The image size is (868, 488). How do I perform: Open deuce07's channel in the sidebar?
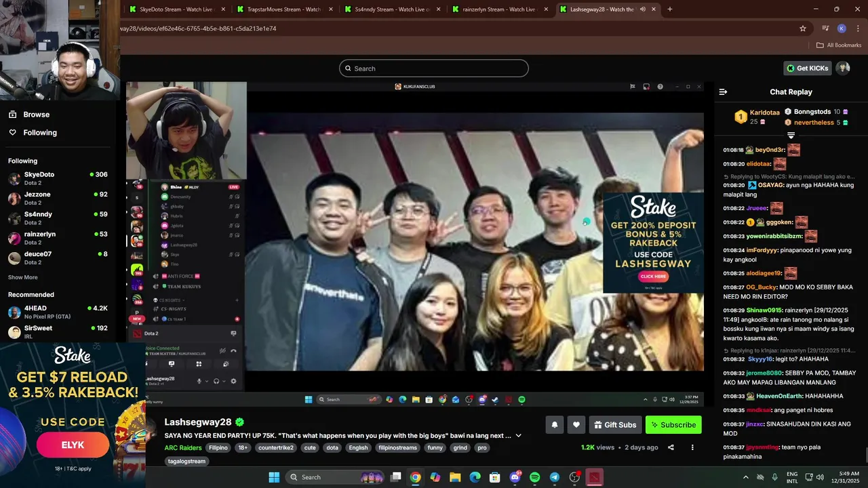[58, 258]
